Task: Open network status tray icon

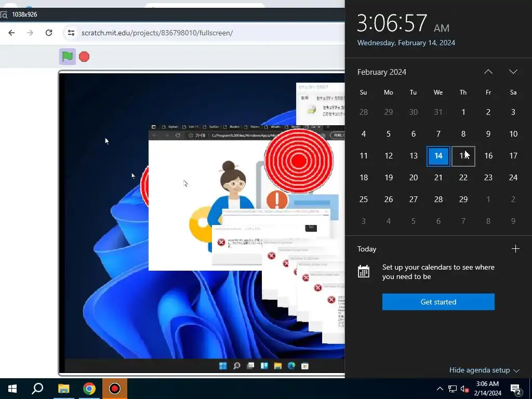Action: [x=453, y=389]
